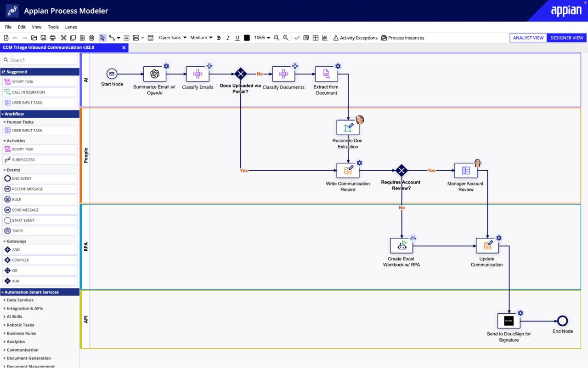Toggle italic text formatting

[228, 38]
